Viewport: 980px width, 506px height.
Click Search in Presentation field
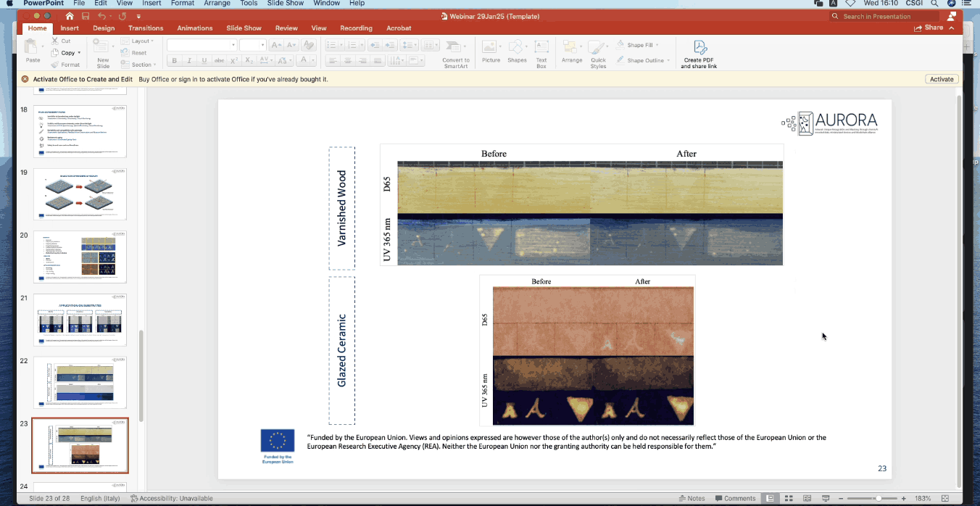coord(884,16)
